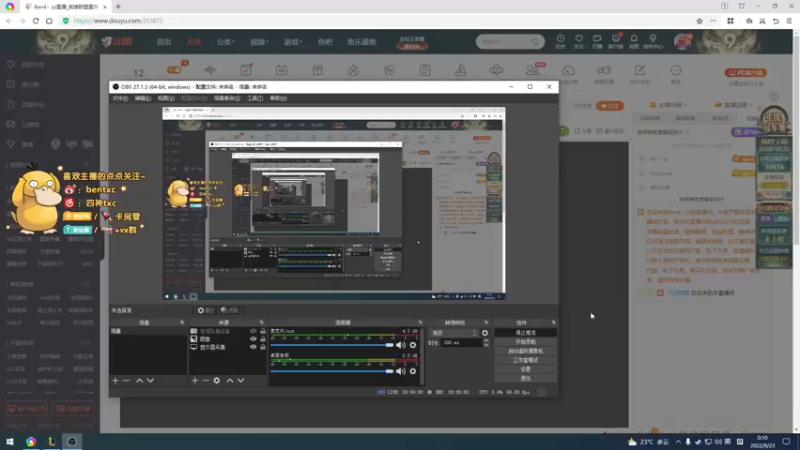
Task: Click the 停止推流 button in OBS
Action: [526, 333]
